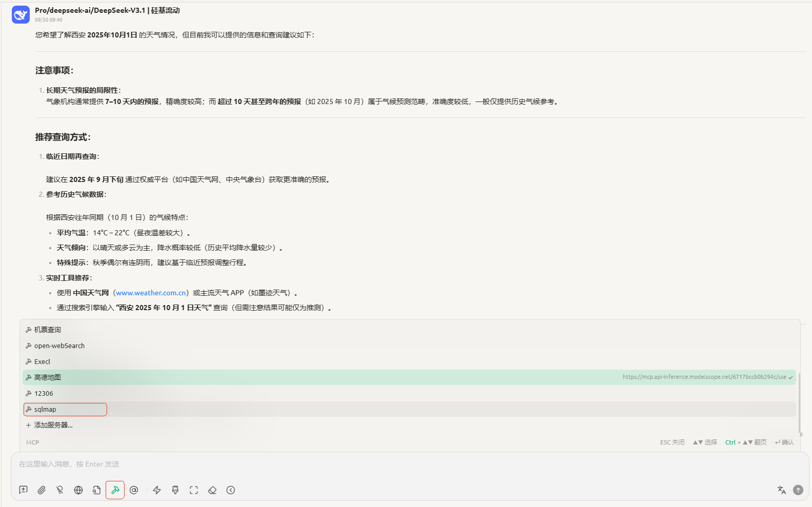812x507 pixels.
Task: Click the new topic chat-plus icon
Action: [x=24, y=490]
